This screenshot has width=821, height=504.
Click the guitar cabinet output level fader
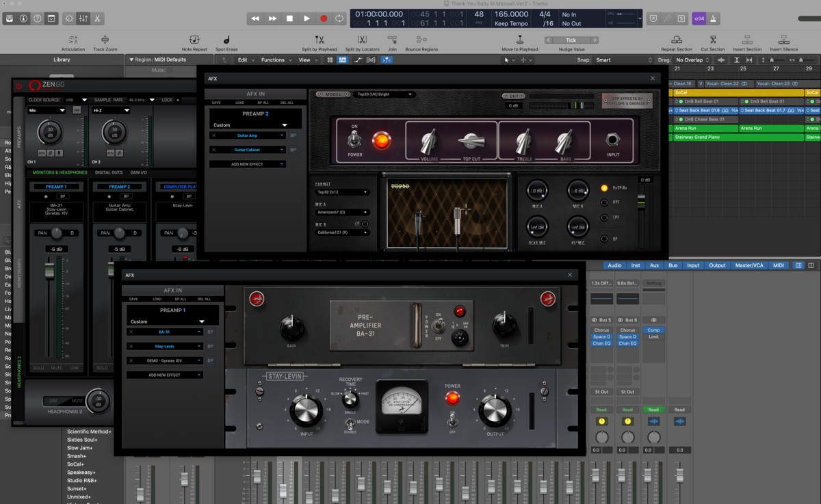point(641,202)
